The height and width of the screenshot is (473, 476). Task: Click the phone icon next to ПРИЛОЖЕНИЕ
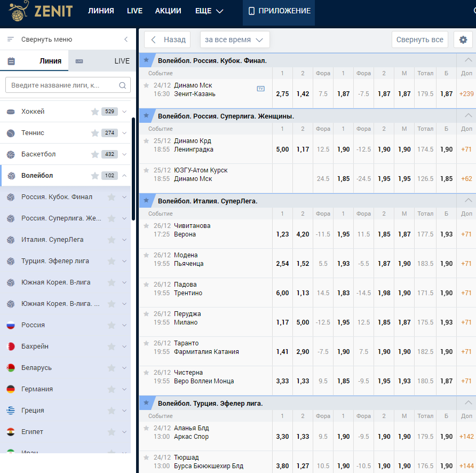[x=251, y=11]
